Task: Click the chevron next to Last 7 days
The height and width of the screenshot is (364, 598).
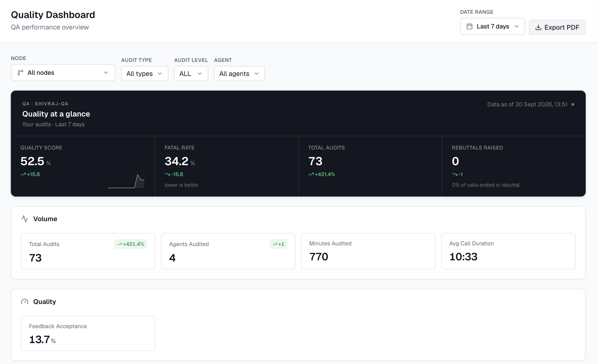Action: click(x=517, y=26)
